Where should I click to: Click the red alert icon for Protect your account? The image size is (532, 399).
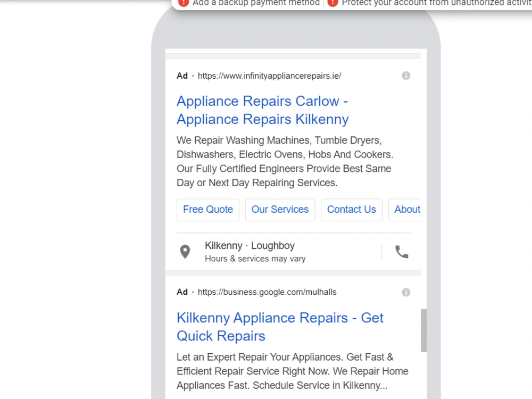pyautogui.click(x=333, y=3)
